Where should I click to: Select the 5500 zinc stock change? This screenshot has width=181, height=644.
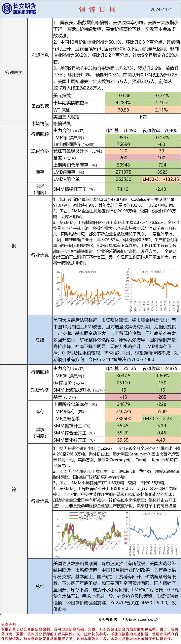pos(161,411)
